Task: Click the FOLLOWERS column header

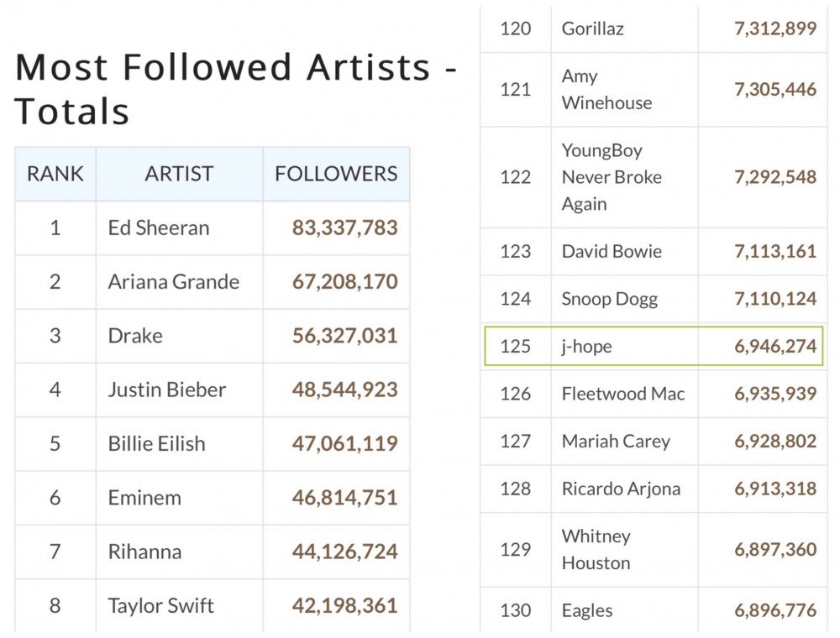Action: point(336,174)
